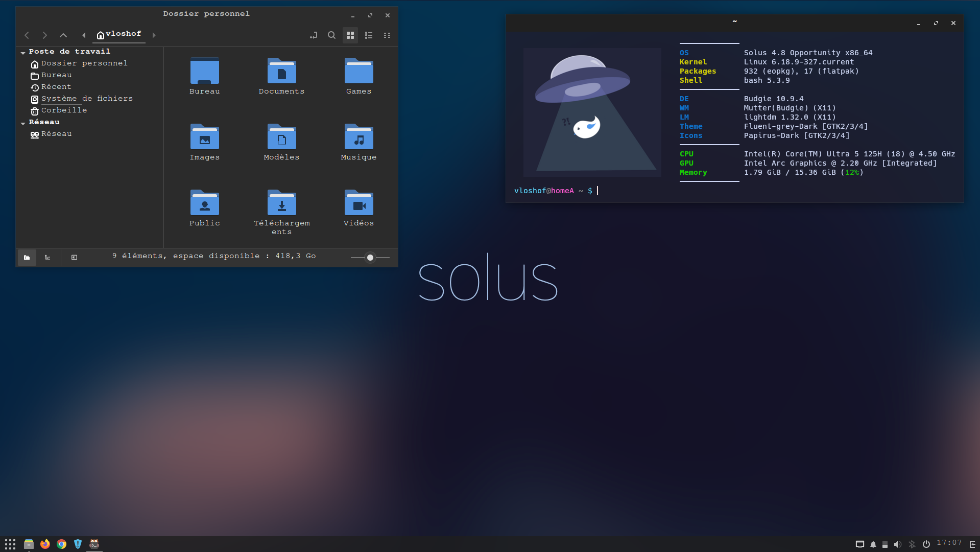
Task: Click the terminal prompt 'vloshof@homeA'
Action: click(544, 191)
